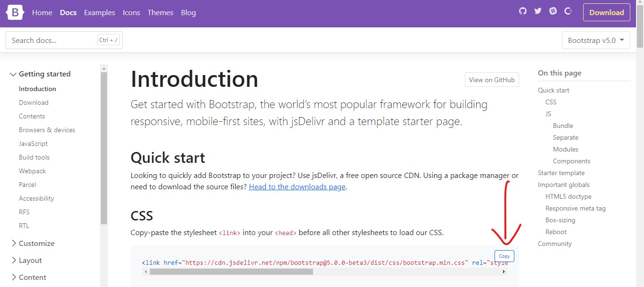
Task: Click the View on GitHub button
Action: point(492,80)
